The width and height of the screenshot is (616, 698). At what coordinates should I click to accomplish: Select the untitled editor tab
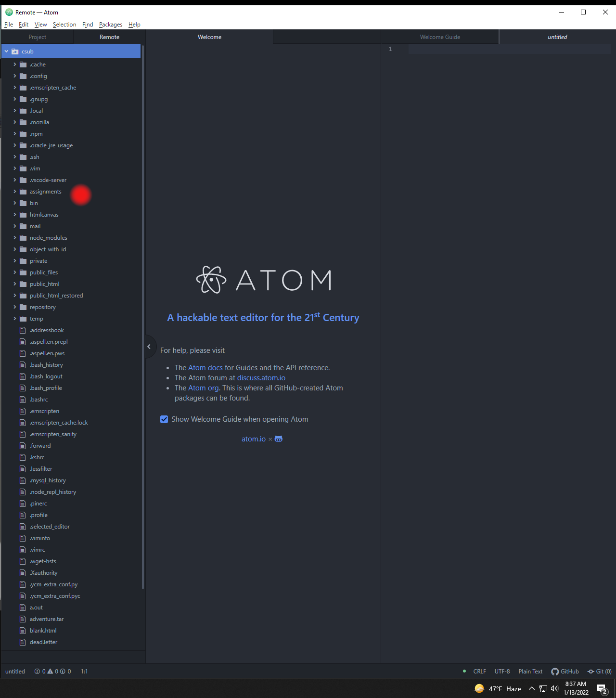pos(557,37)
